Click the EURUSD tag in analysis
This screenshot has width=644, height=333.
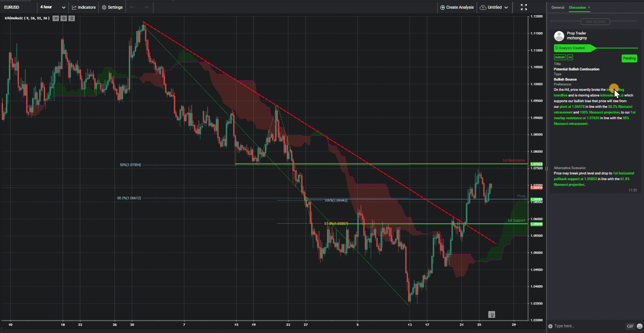560,58
